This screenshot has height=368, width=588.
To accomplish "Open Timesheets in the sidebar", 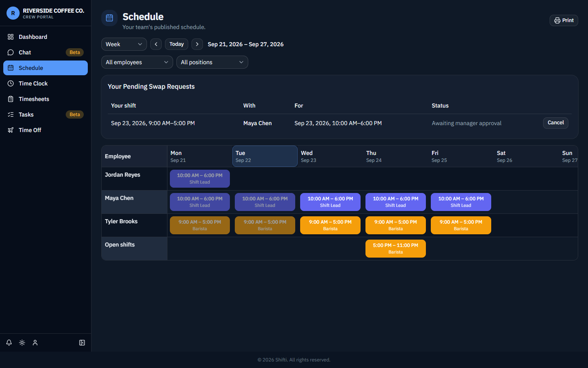I will 45,99.
